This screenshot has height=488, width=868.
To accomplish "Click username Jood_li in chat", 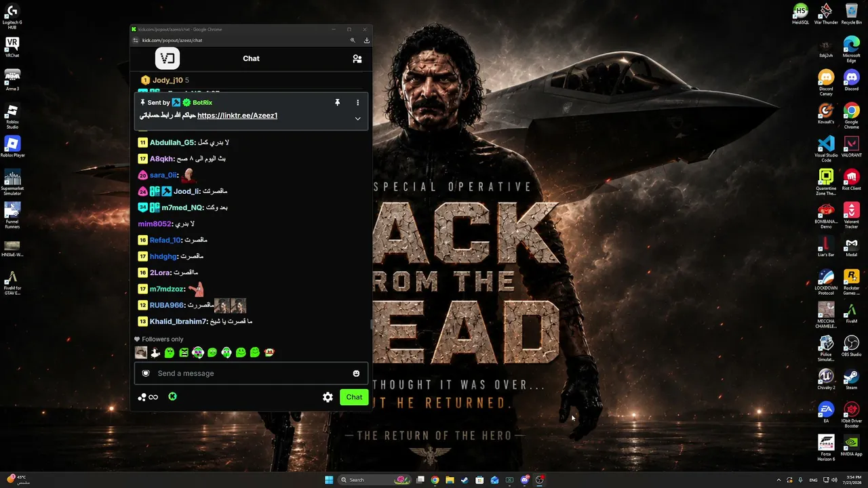I will coord(186,191).
